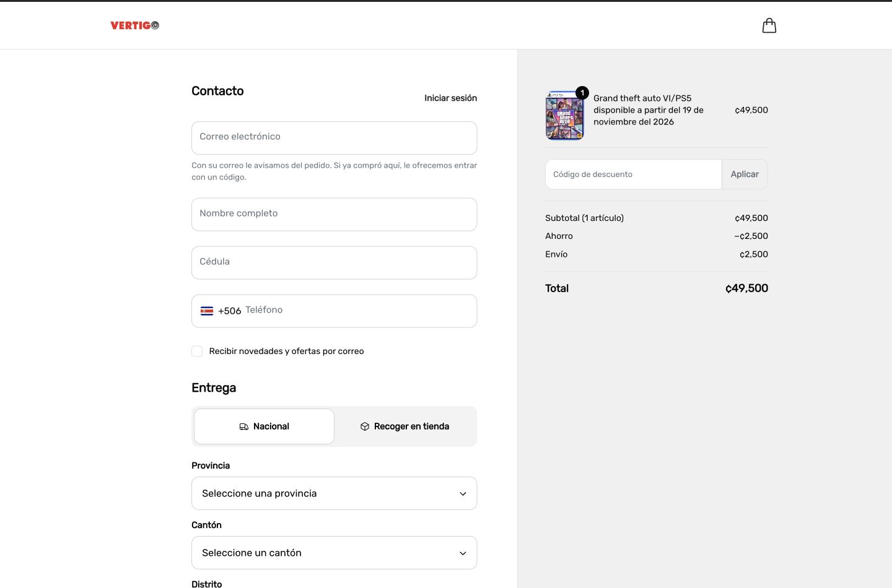Click the Recibir novedades y ofertas label
892x588 pixels.
(x=286, y=351)
